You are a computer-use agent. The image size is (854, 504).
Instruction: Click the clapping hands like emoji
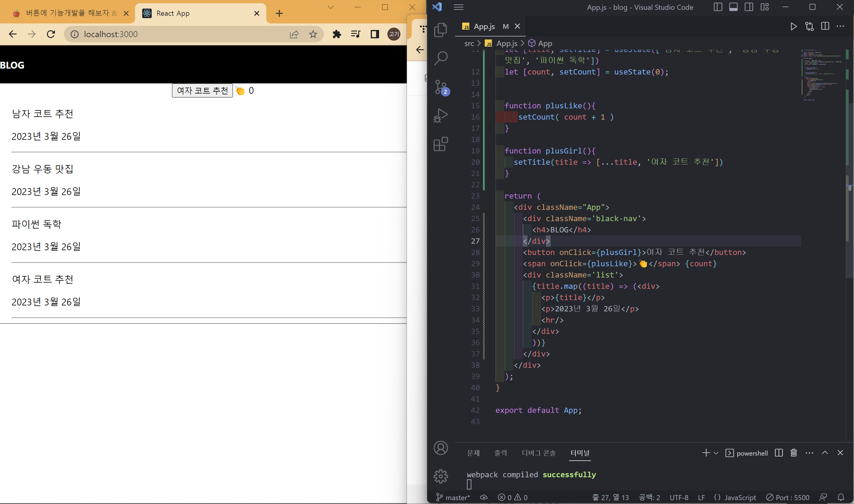(x=240, y=91)
